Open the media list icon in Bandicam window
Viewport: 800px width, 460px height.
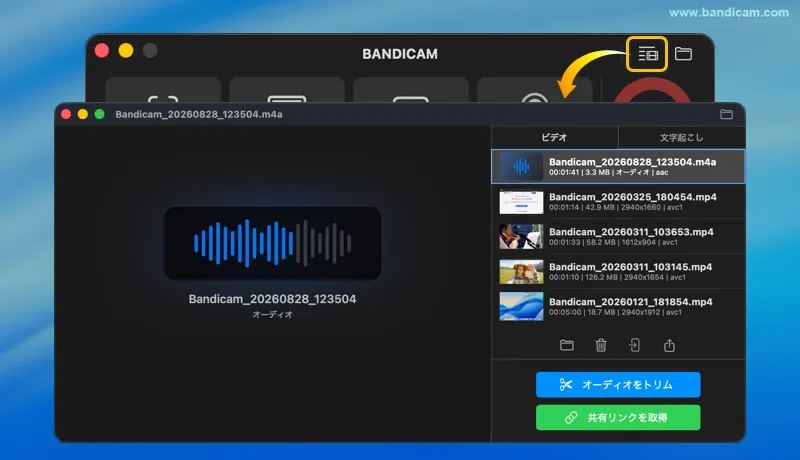tap(647, 54)
